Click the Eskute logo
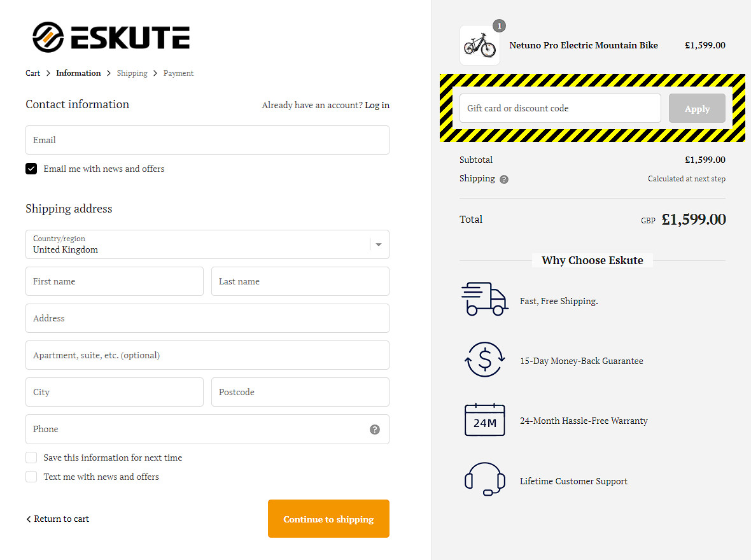The height and width of the screenshot is (560, 751). click(x=111, y=37)
